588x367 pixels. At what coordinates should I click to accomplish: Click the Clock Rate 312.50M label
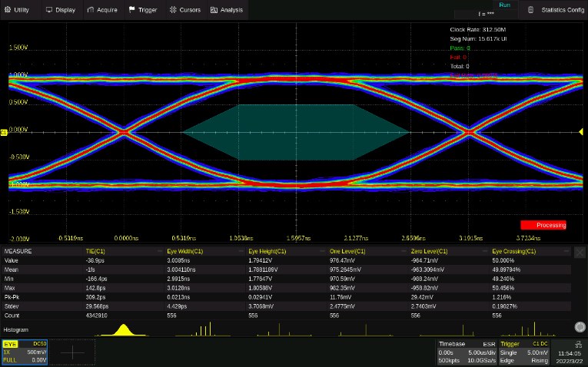pyautogui.click(x=478, y=30)
